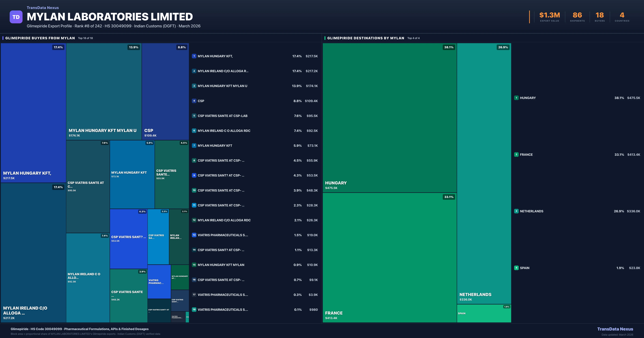Click rank badge 18 in the buyers list
644x338 pixels.
(x=194, y=310)
